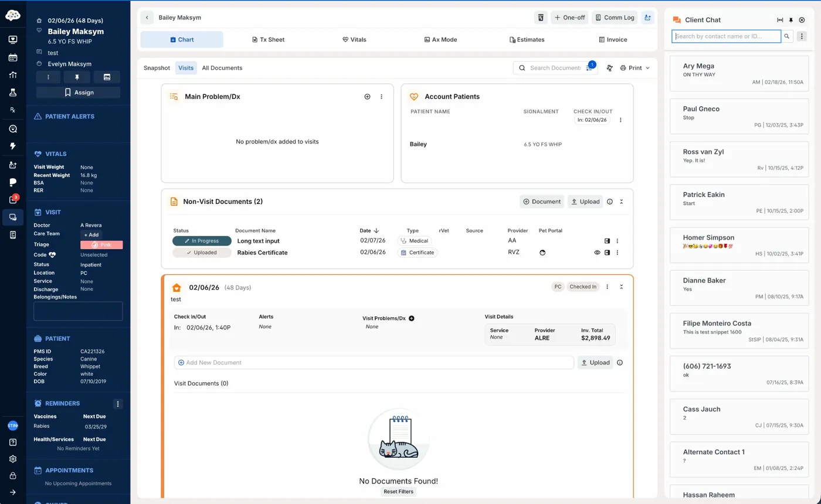The image size is (821, 504).
Task: Click the plus icon in Main Problem/Dx
Action: 367,97
